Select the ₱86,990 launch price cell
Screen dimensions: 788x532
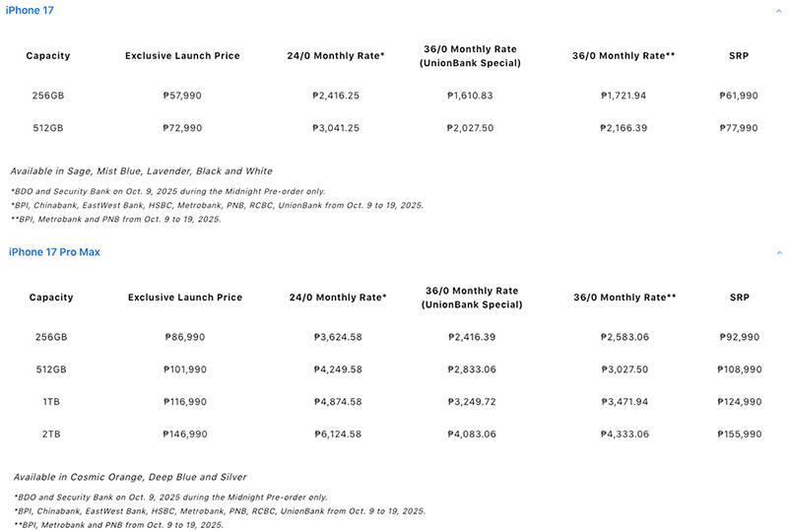[184, 337]
